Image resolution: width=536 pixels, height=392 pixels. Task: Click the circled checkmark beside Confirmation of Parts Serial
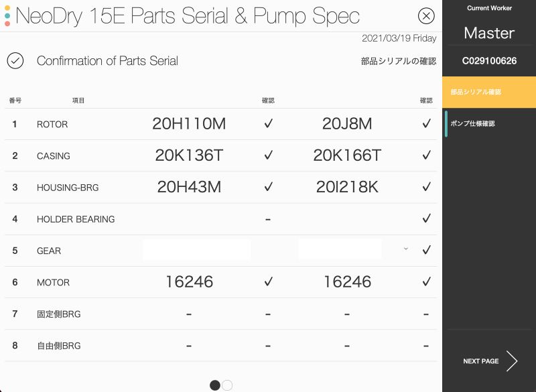pos(15,61)
